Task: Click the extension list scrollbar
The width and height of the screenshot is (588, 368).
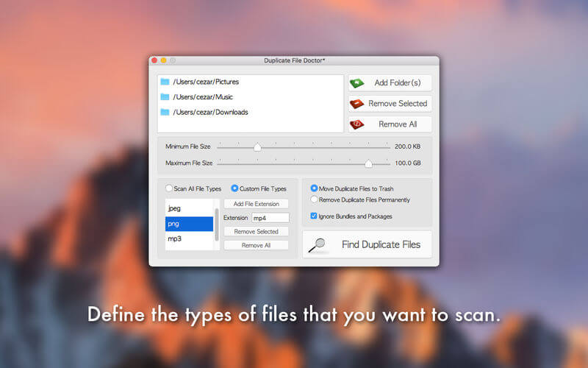Action: [x=216, y=224]
